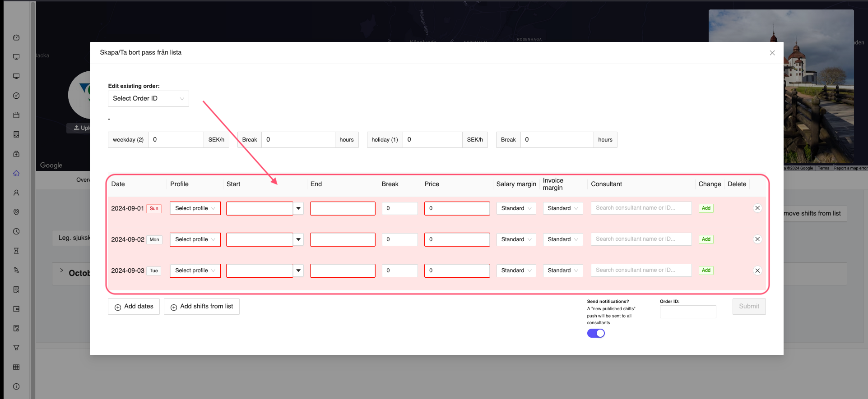
Task: Open Select profile dropdown for 2024-09-02
Action: click(195, 239)
